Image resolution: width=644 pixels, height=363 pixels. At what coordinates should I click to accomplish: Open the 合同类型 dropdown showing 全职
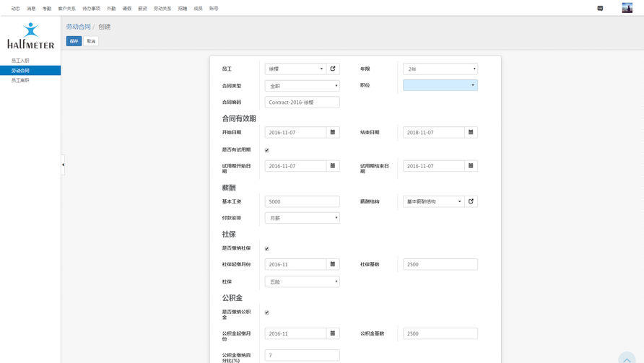(302, 86)
